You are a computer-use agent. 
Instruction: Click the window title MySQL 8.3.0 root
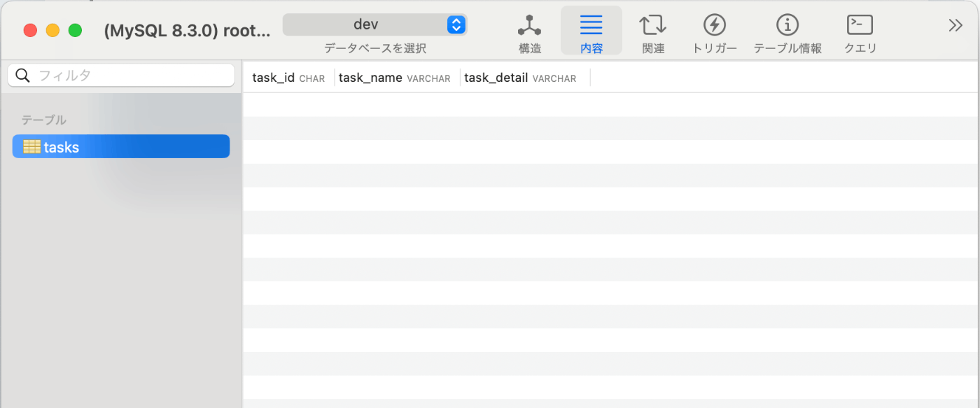(186, 30)
